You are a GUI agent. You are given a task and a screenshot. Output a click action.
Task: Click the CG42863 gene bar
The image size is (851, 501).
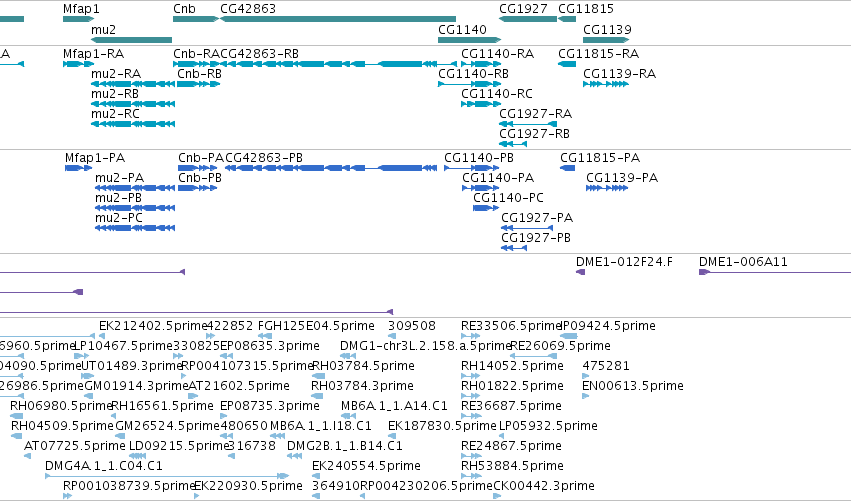click(338, 19)
